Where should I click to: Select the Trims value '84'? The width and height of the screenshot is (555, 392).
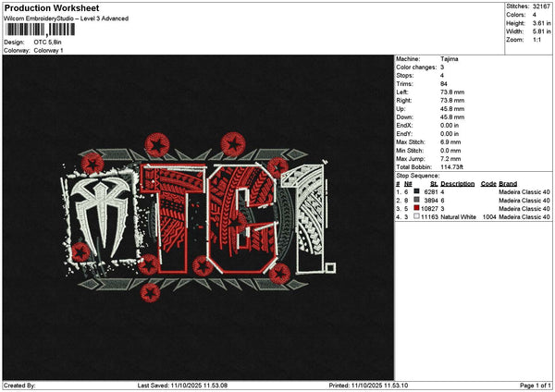click(444, 84)
